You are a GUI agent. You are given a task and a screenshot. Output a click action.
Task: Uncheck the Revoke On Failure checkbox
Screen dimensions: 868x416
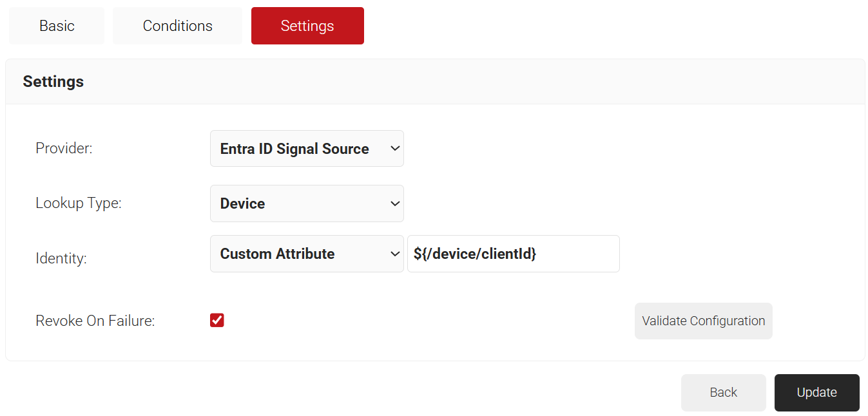click(217, 321)
